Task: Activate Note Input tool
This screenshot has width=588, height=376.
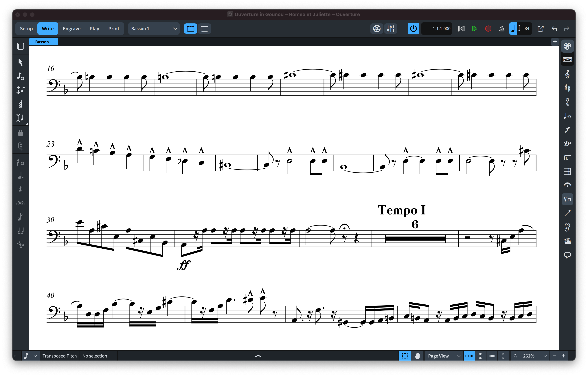Action: click(x=21, y=76)
